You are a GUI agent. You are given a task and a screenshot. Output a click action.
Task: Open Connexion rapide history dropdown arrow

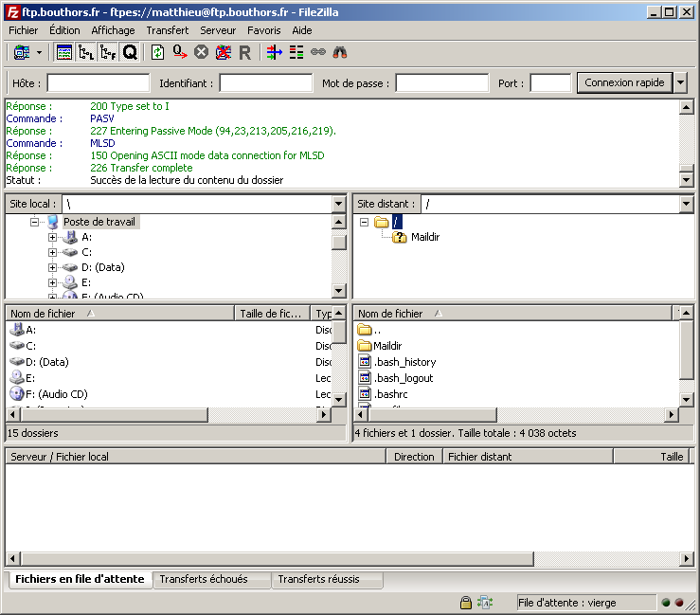[680, 82]
